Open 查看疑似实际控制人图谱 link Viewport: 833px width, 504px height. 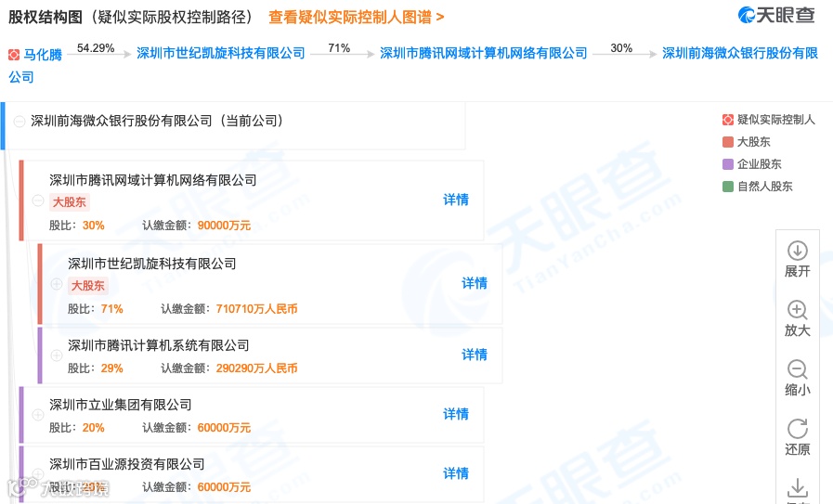pos(356,17)
